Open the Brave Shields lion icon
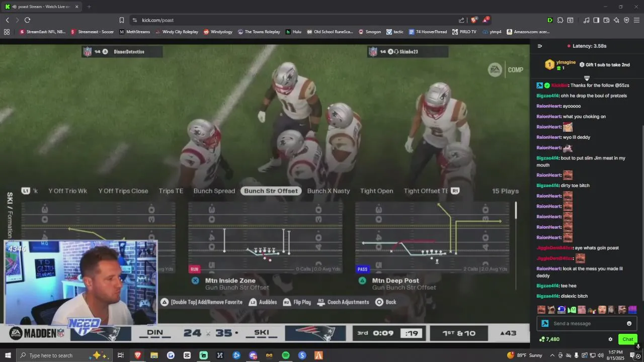The width and height of the screenshot is (644, 362). (x=474, y=20)
